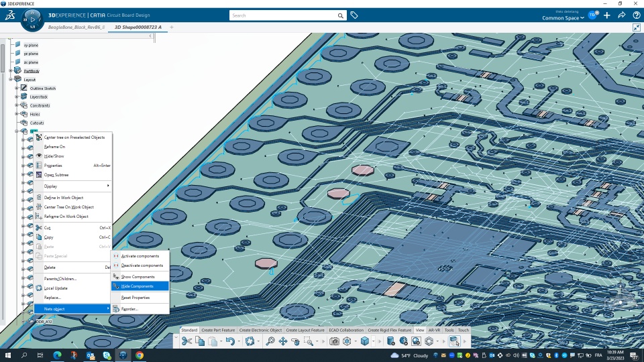Switch to the ECAD Collaboration tab
Viewport: 644px width, 362px height.
(346, 330)
